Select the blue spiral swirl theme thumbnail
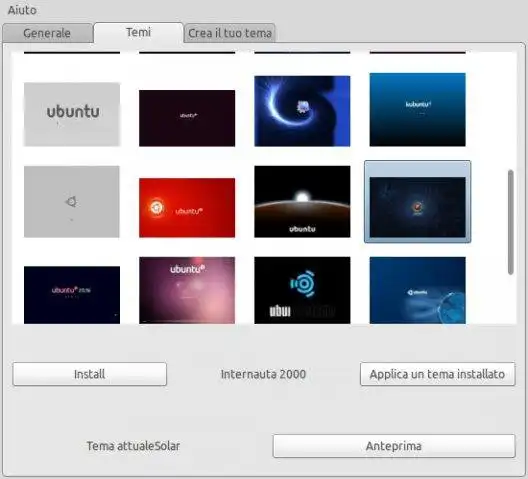 [302, 111]
